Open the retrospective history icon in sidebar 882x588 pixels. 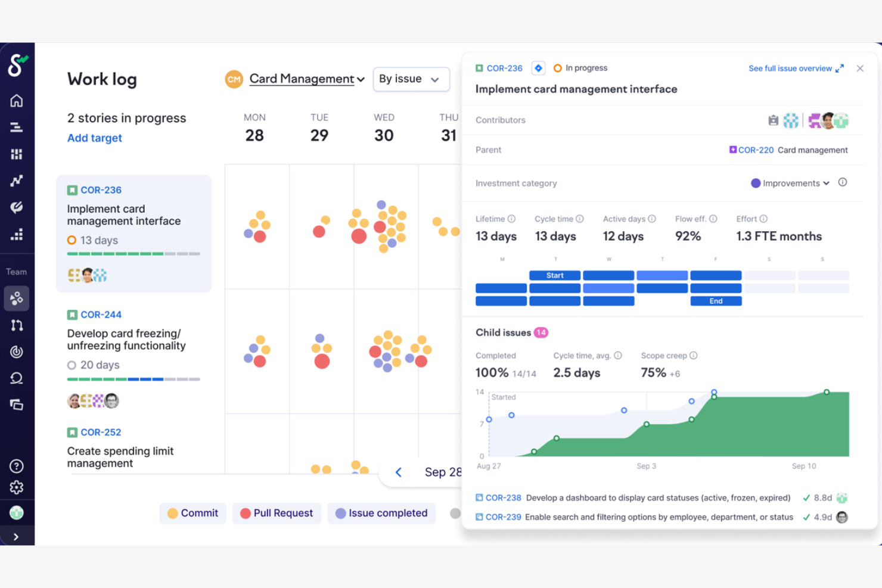click(x=17, y=378)
